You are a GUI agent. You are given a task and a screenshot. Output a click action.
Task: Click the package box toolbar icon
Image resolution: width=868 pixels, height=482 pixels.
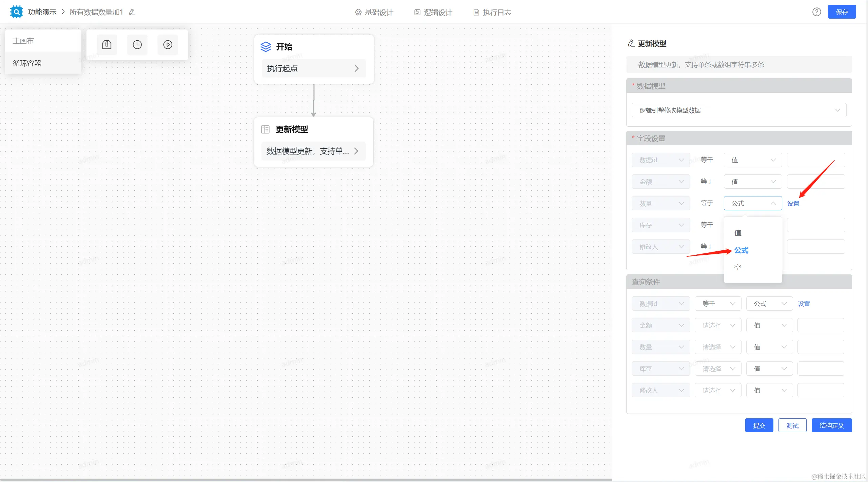tap(107, 45)
